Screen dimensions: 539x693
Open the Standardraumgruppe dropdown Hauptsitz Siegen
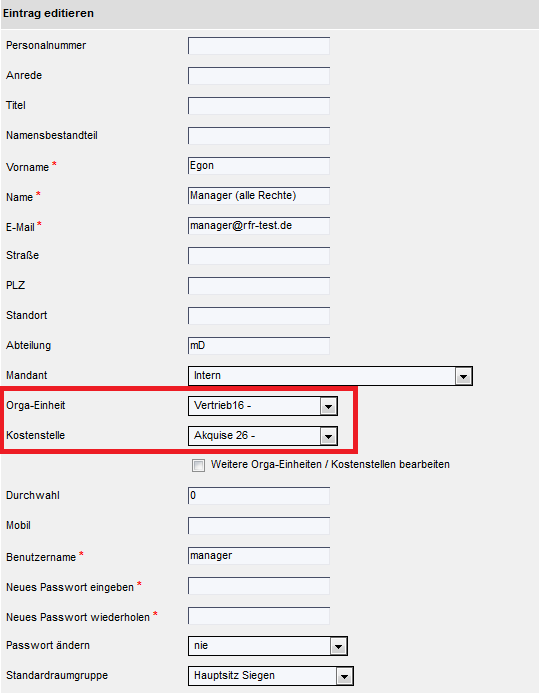[344, 677]
